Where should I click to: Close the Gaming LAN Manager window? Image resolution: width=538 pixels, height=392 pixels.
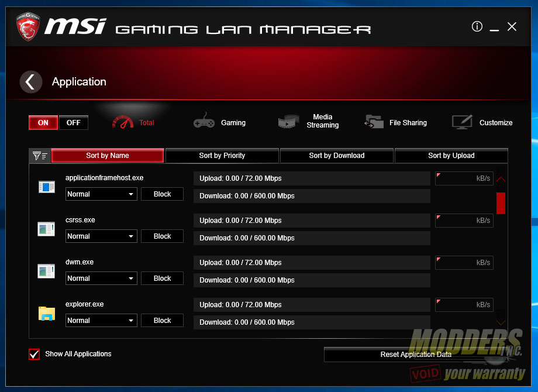512,26
